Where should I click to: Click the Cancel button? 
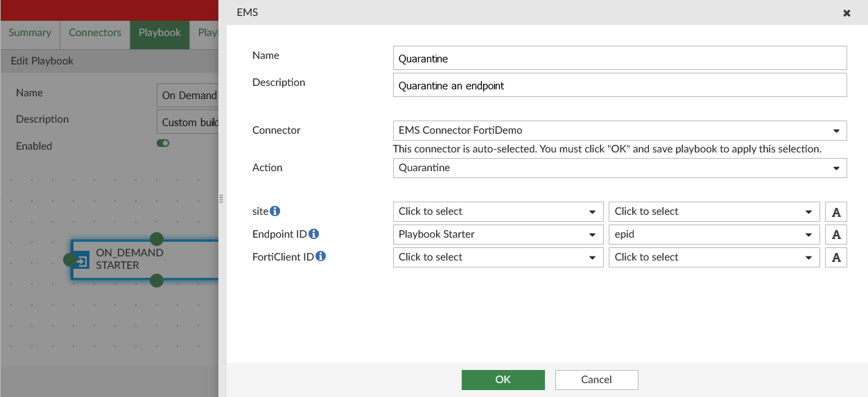pos(596,380)
